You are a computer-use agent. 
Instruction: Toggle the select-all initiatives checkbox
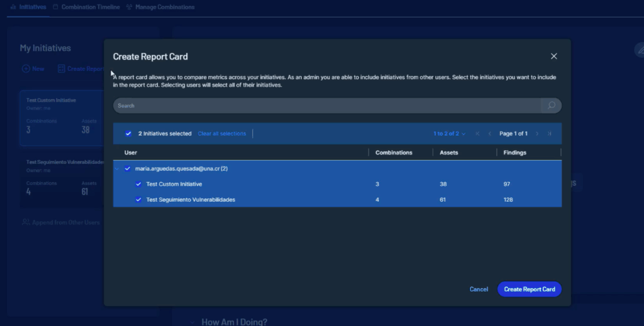pyautogui.click(x=128, y=134)
